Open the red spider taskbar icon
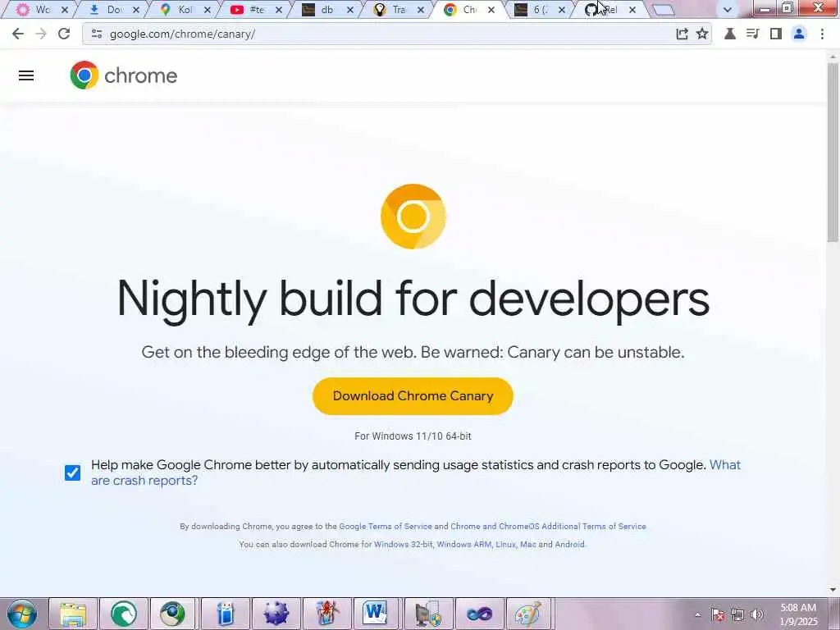 click(x=327, y=614)
